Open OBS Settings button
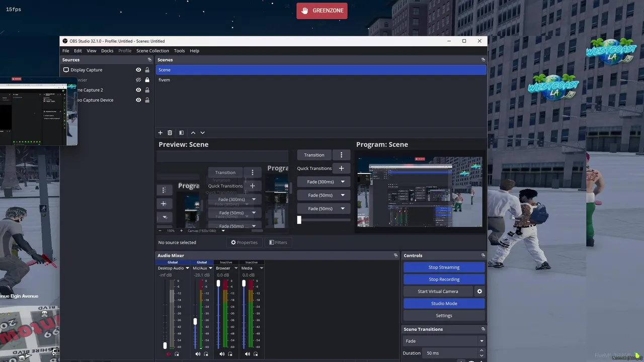The image size is (644, 362). point(444,316)
